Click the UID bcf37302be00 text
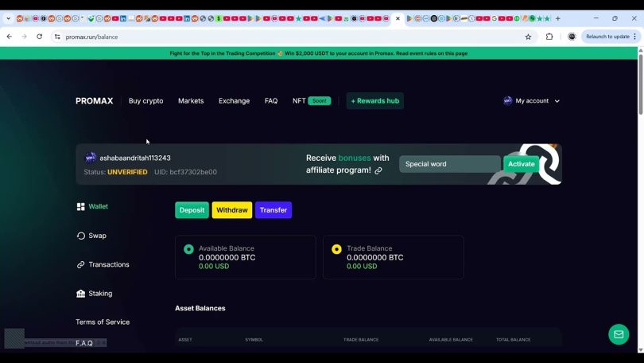The width and height of the screenshot is (644, 363). pos(185,172)
